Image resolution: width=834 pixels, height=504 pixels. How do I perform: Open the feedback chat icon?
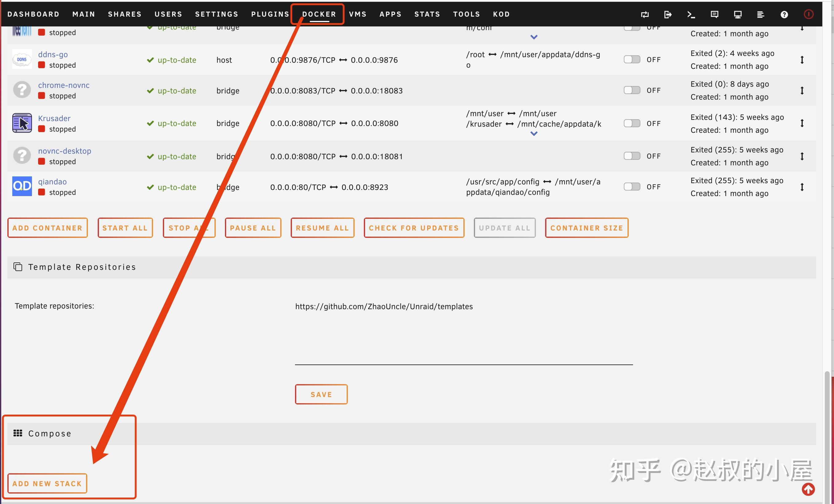pos(714,14)
